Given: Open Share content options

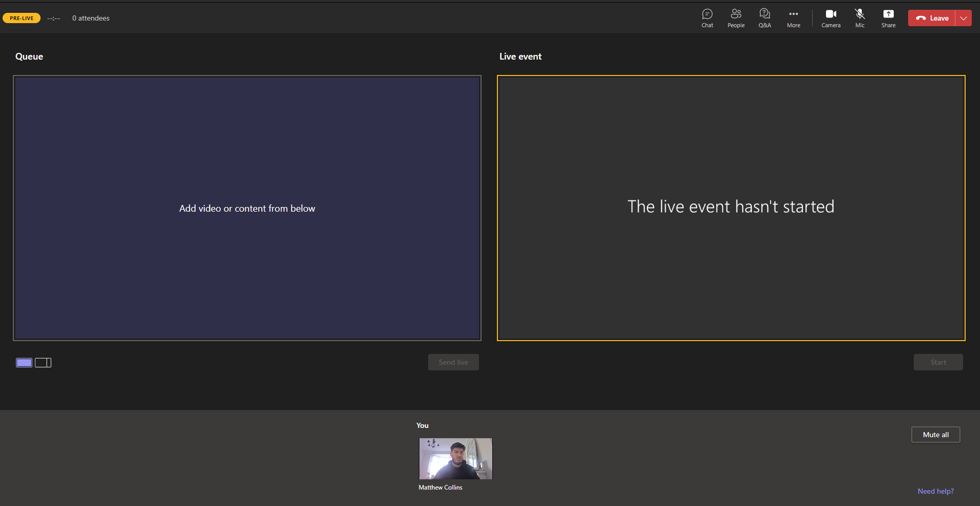Looking at the screenshot, I should 888,18.
